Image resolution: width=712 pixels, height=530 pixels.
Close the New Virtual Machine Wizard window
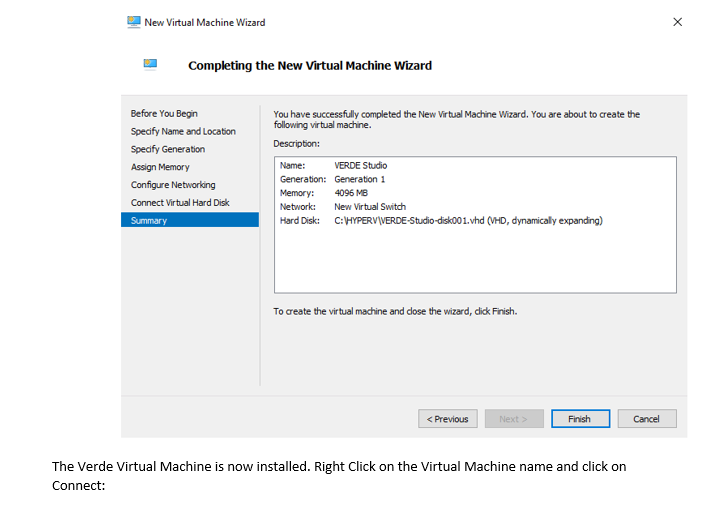tap(677, 22)
